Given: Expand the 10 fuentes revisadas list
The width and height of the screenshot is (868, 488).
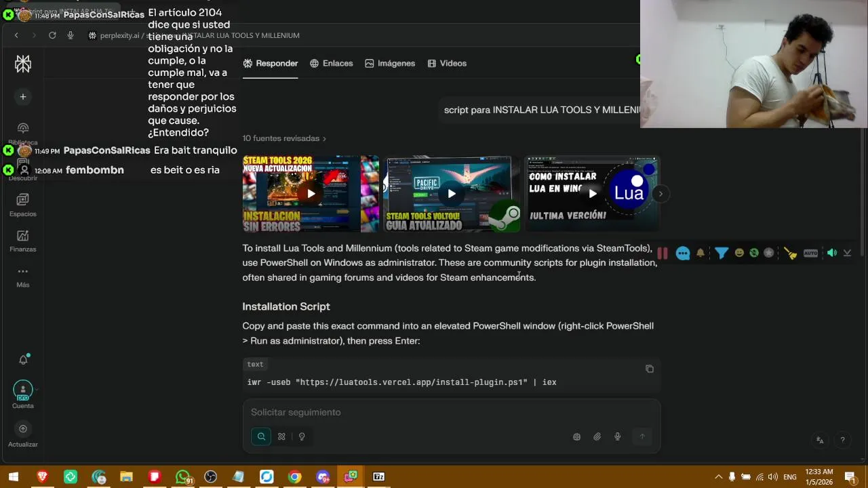Looking at the screenshot, I should pos(284,138).
